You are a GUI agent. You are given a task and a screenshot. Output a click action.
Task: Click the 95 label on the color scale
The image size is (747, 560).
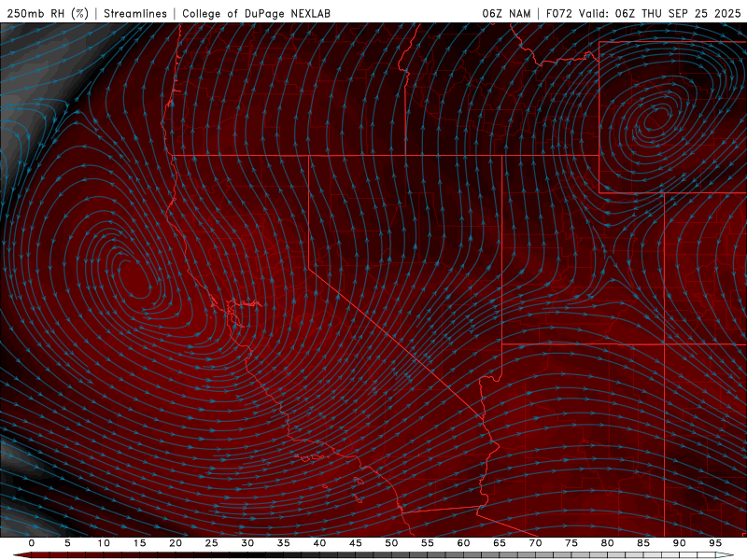pyautogui.click(x=715, y=543)
